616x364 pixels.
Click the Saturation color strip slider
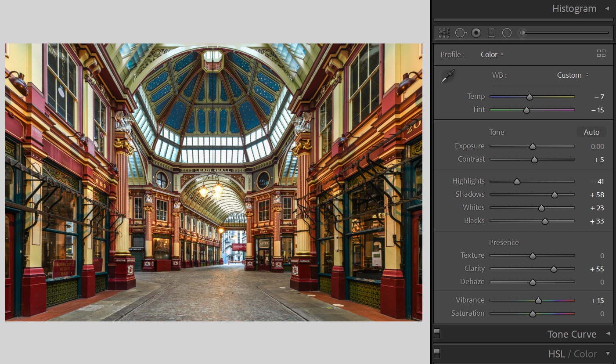point(533,314)
